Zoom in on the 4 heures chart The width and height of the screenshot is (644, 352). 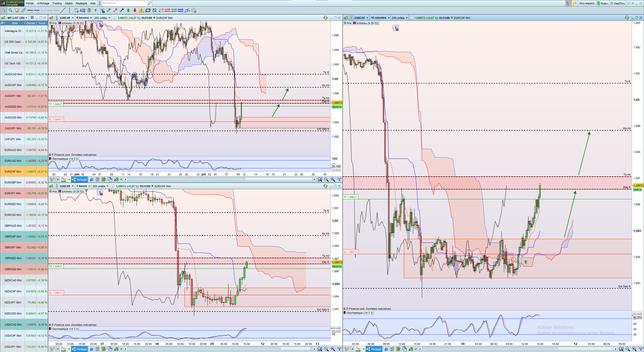pos(333,179)
